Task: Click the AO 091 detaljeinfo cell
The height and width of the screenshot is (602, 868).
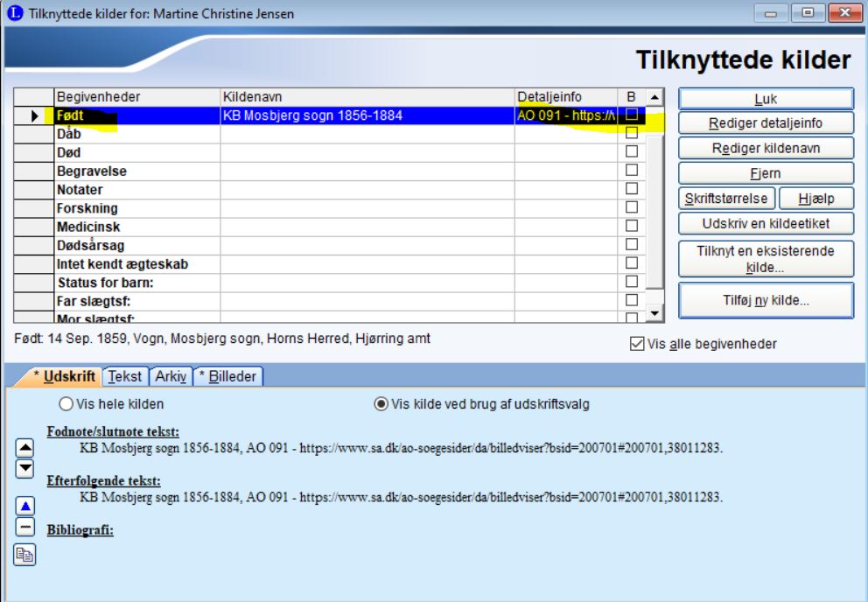Action: 566,115
